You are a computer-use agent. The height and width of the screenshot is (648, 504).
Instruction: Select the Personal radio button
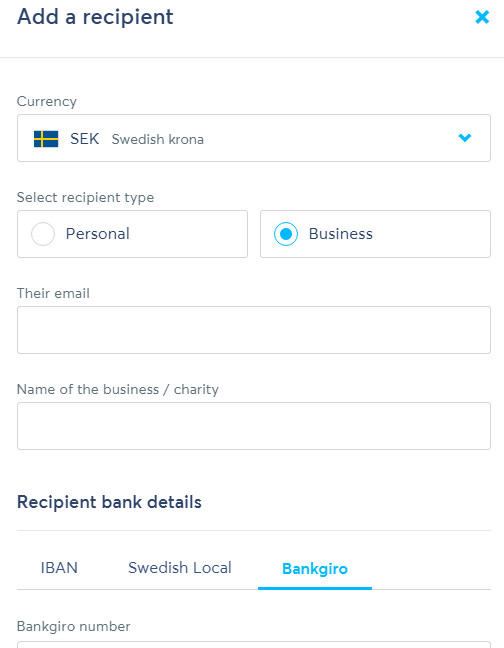43,234
